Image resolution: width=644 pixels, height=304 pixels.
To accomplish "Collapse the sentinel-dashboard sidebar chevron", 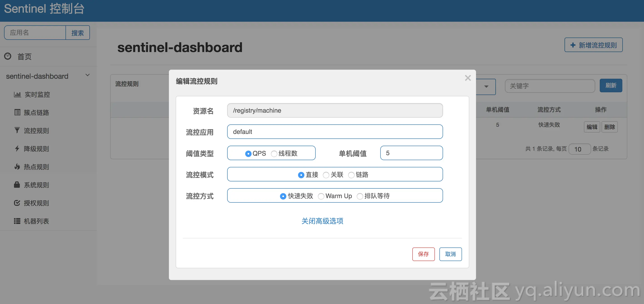I will click(x=88, y=75).
